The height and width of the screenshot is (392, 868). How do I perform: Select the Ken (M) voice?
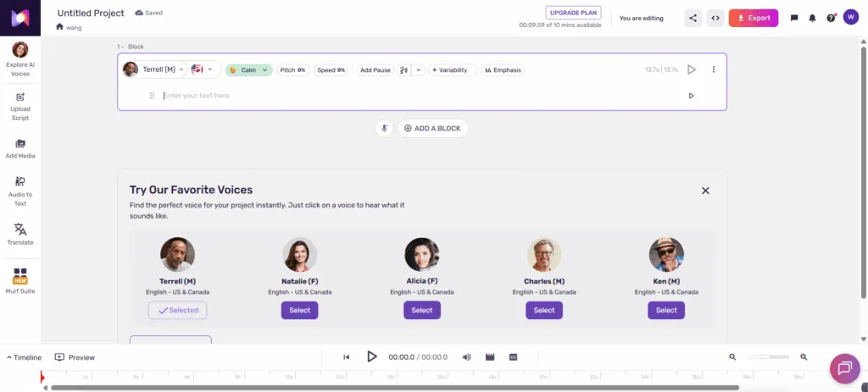tap(666, 310)
